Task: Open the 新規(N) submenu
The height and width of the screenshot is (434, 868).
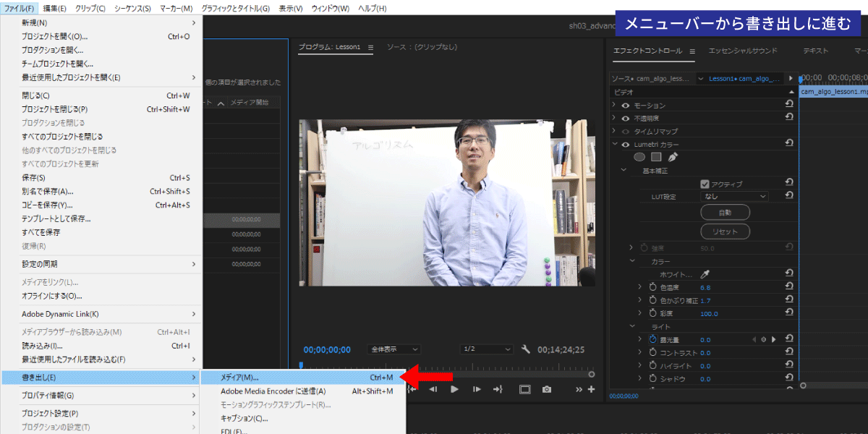Action: coord(101,22)
